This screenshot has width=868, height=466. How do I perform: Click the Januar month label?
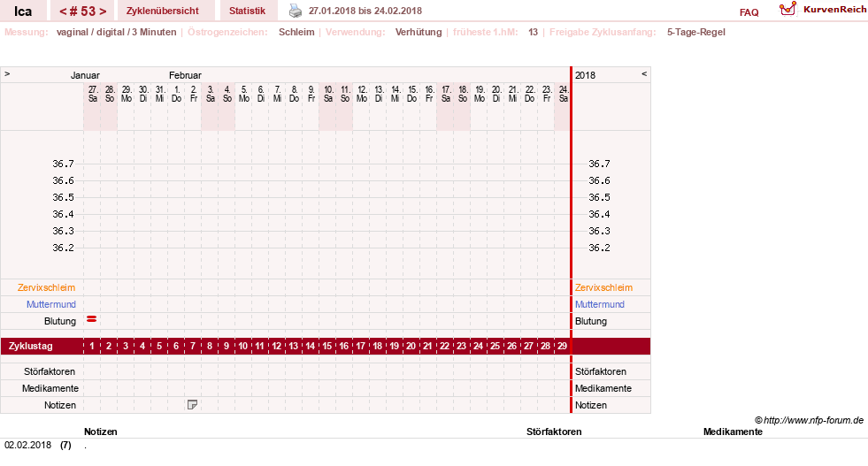[85, 75]
